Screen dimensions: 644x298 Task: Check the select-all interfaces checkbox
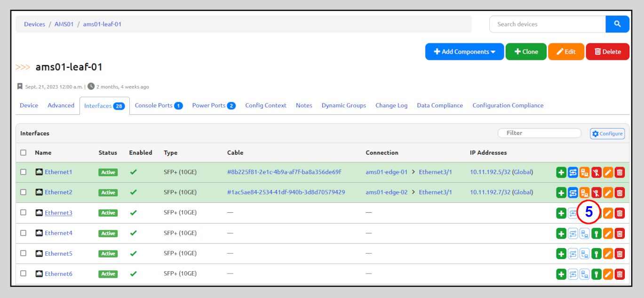23,153
